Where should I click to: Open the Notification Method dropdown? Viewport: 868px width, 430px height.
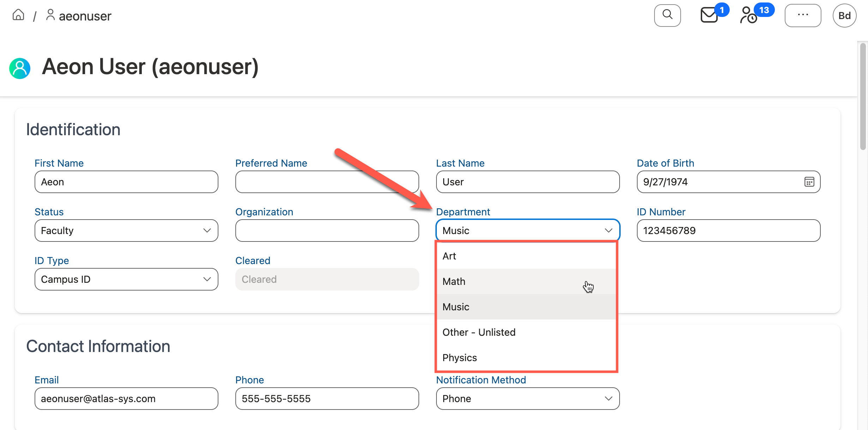coord(528,398)
